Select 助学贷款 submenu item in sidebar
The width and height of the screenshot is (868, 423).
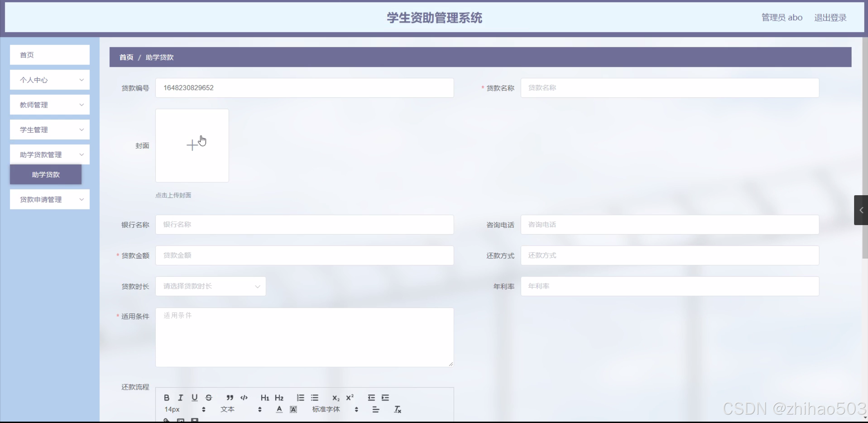click(46, 174)
